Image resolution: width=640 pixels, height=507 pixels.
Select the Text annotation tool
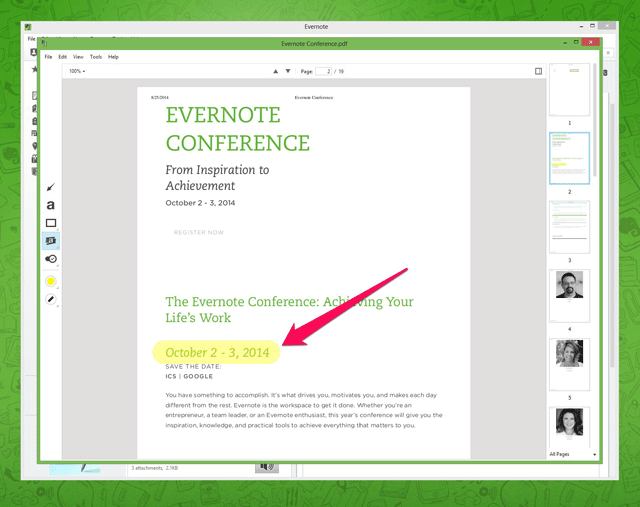pos(51,205)
